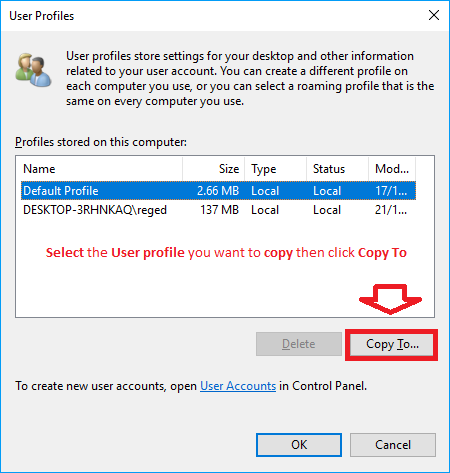The image size is (450, 473).
Task: Click the Copy To... button
Action: point(392,344)
